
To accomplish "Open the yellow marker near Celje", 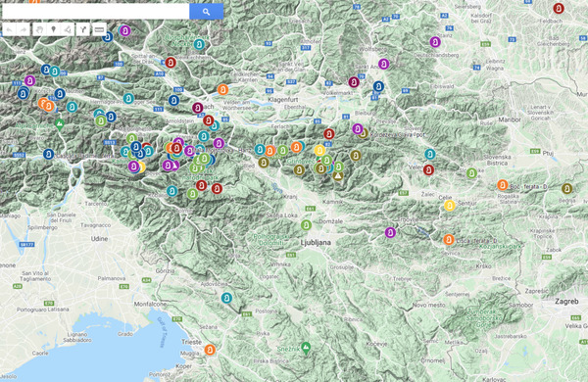I will tap(450, 206).
